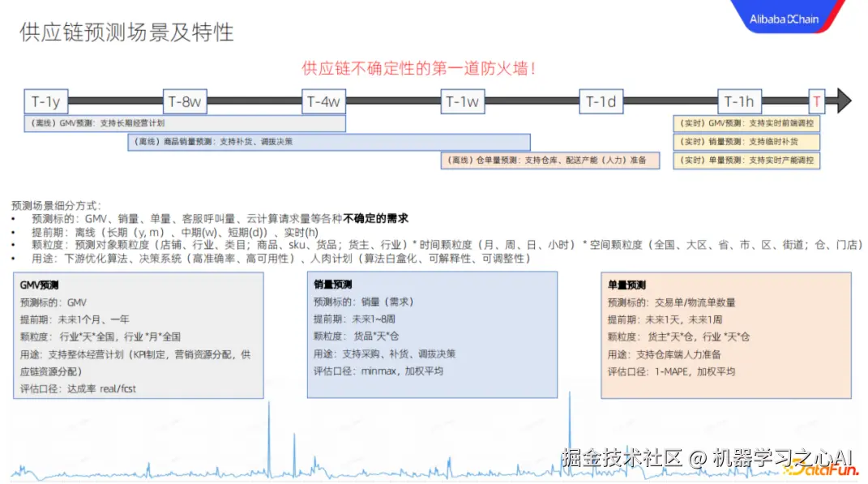Collapse the （离线）仓单量预测 bar
Screen dimensions: 868x484
[x=547, y=161]
